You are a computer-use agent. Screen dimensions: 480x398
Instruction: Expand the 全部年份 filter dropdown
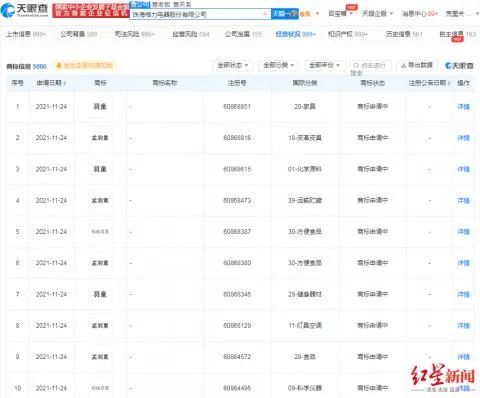click(x=324, y=65)
